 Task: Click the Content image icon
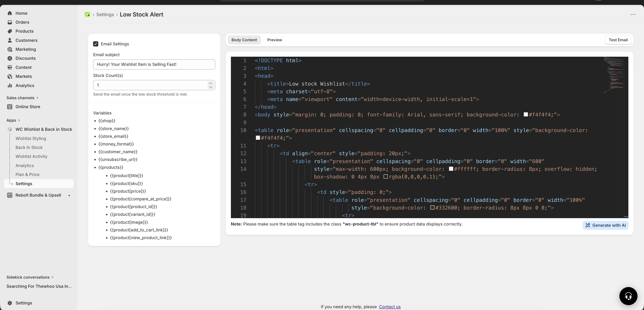[x=10, y=67]
